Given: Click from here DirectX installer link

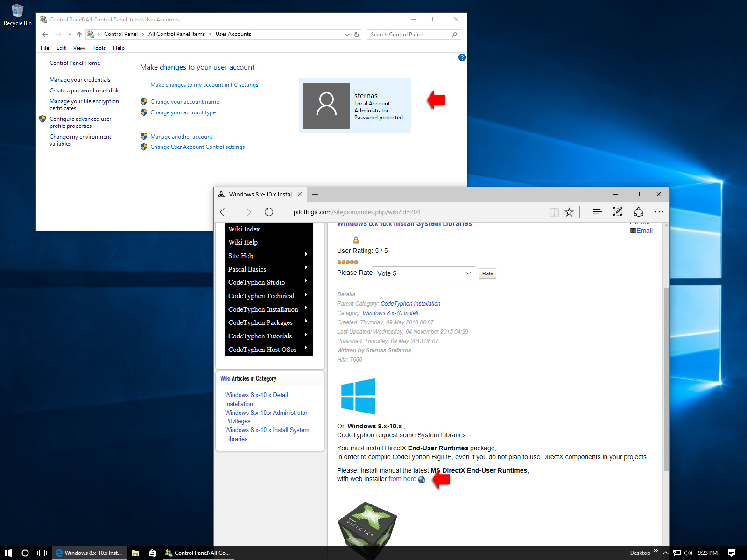Looking at the screenshot, I should point(402,479).
